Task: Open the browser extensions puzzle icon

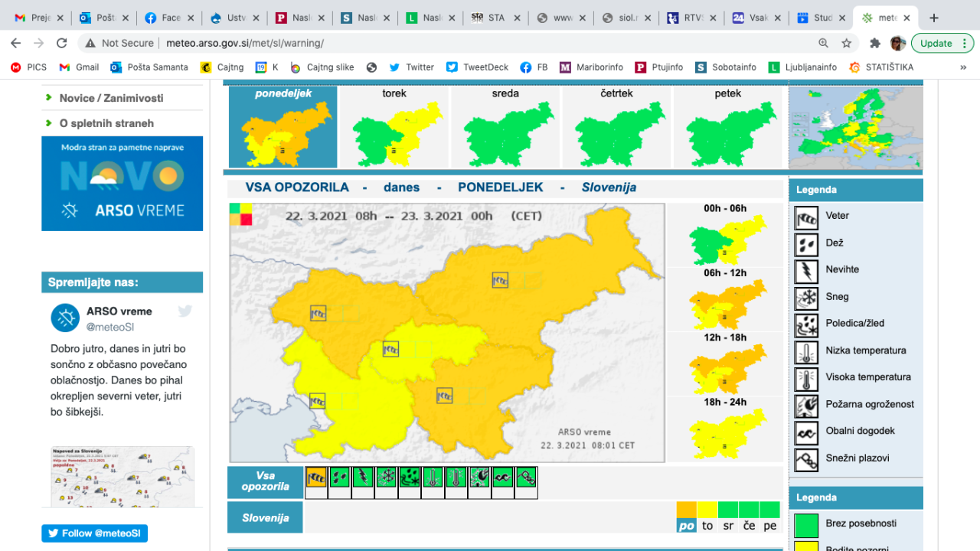Action: pyautogui.click(x=875, y=44)
